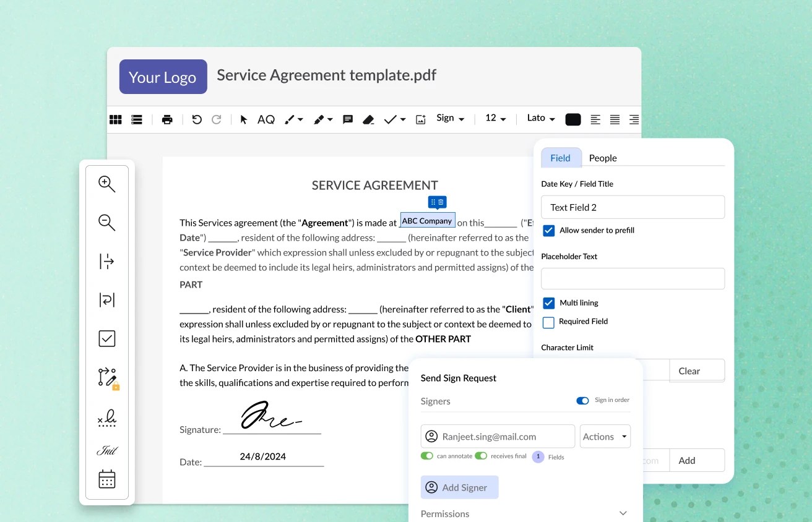
Task: Click the Service Agreement template.pdf file name
Action: pos(327,75)
